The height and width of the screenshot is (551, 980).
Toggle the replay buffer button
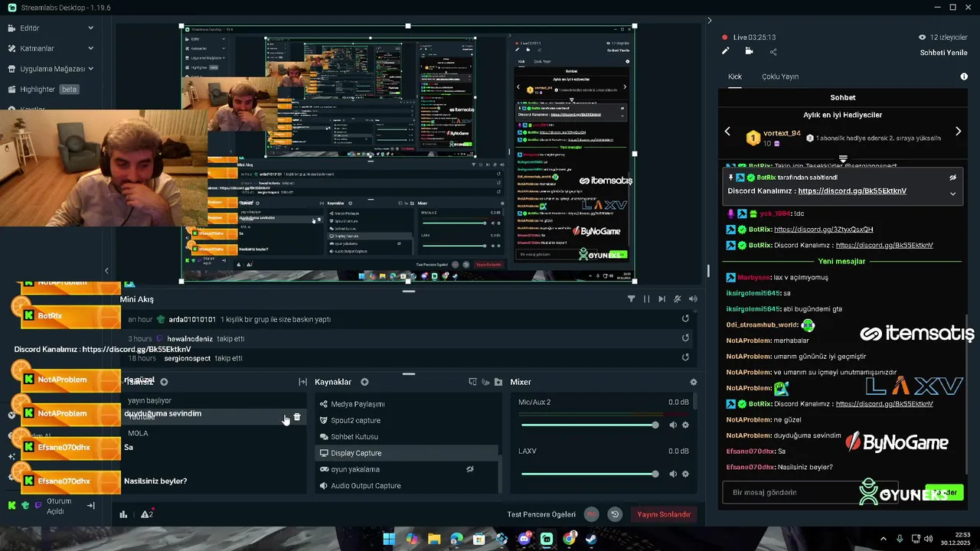click(614, 514)
